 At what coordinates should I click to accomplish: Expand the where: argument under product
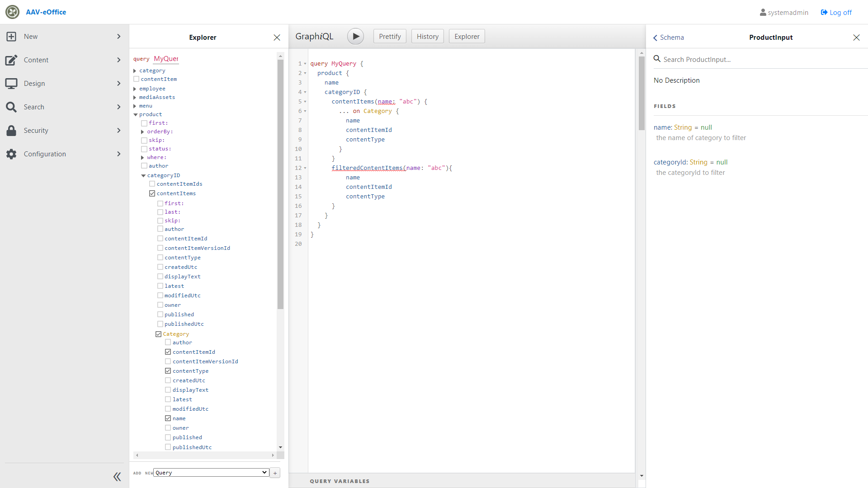coord(142,157)
